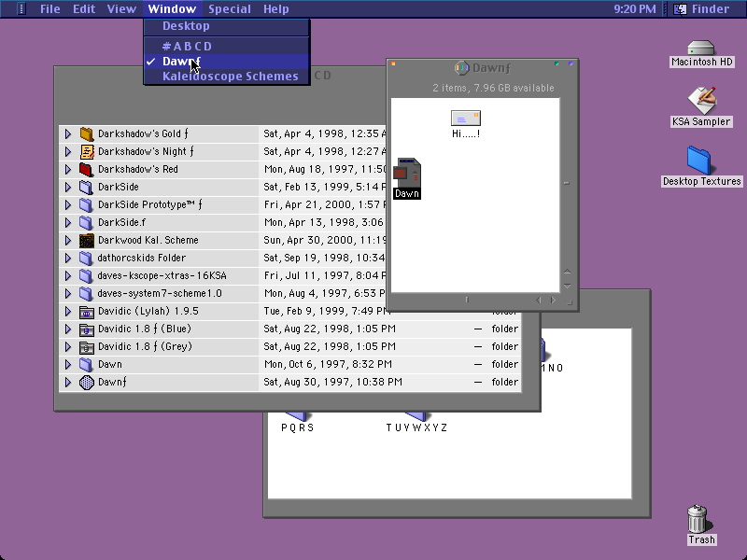Choose checked Dawnƒ entry in Window menu

point(227,62)
